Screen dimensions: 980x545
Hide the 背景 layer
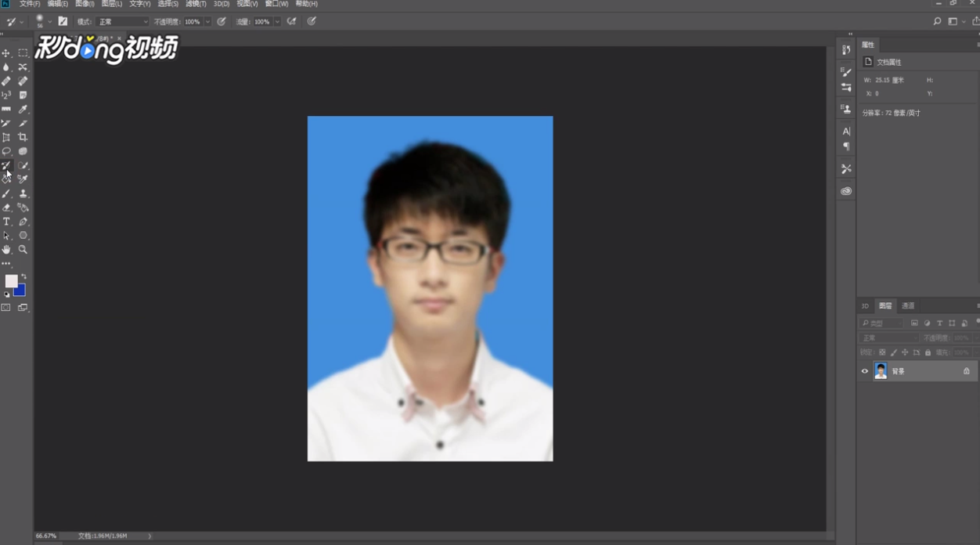pos(864,370)
